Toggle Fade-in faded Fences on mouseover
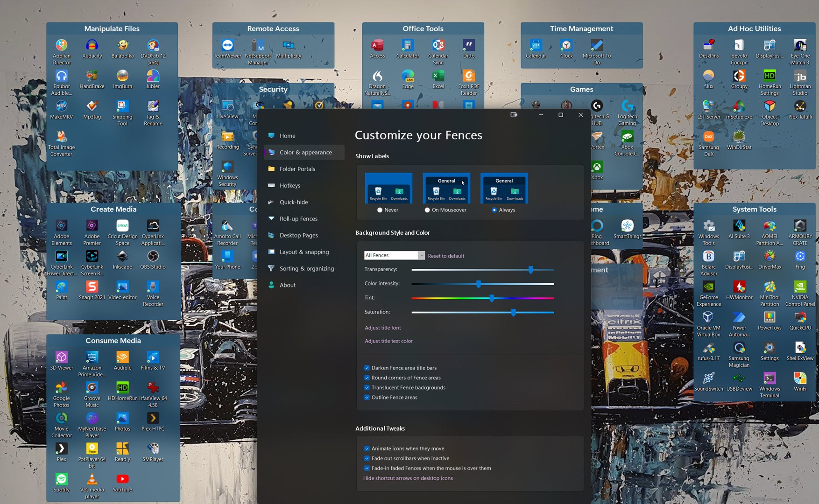 (x=367, y=468)
